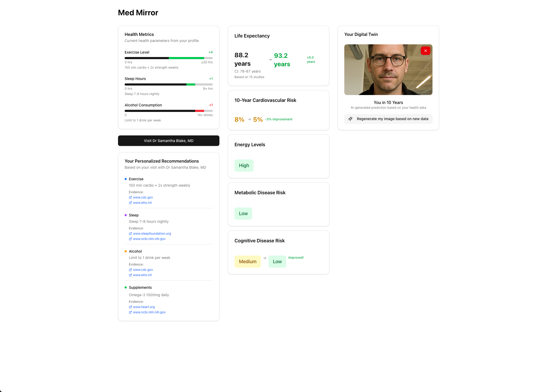Click the Low metabolic disease risk badge
555x392 pixels.
243,214
